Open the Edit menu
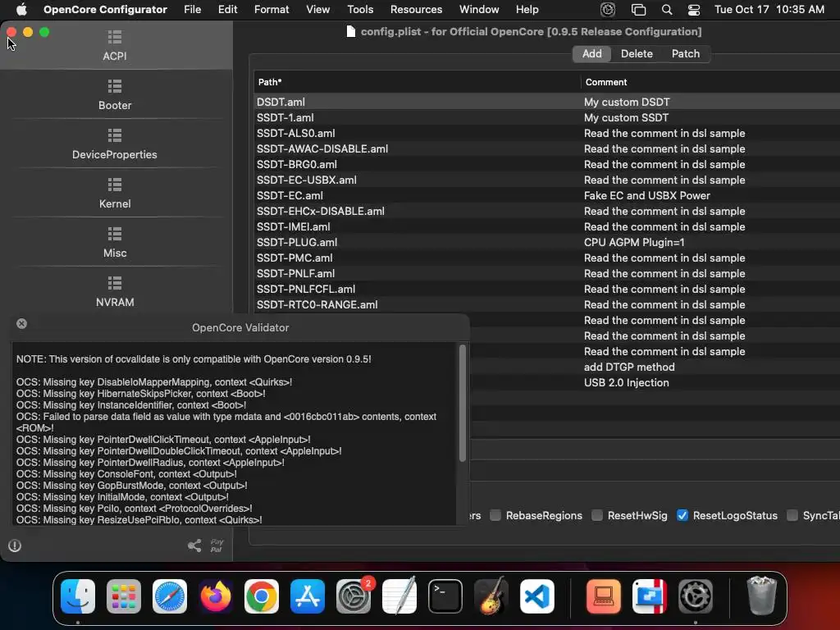Image resolution: width=840 pixels, height=630 pixels. (228, 10)
